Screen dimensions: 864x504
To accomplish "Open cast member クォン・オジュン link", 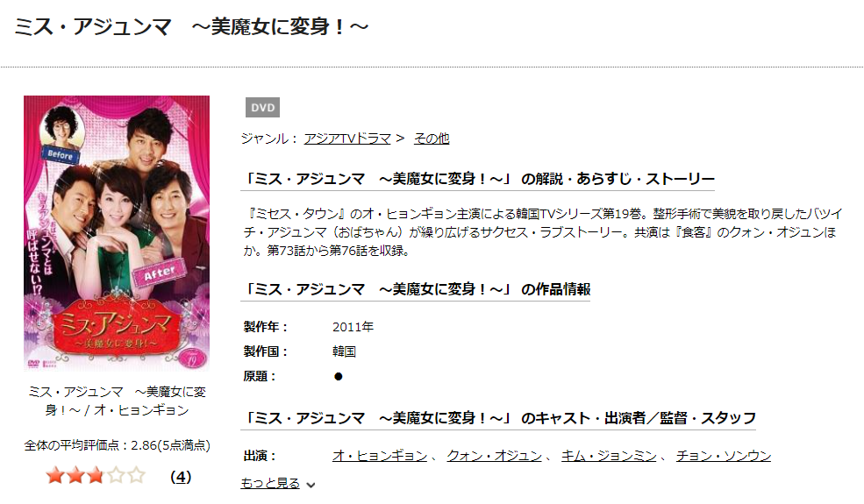I will pyautogui.click(x=494, y=456).
